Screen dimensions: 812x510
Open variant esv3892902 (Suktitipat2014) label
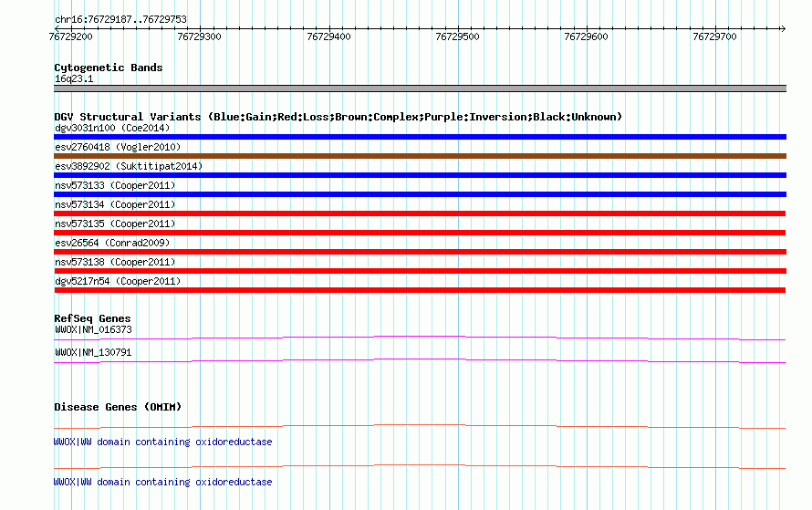point(129,166)
